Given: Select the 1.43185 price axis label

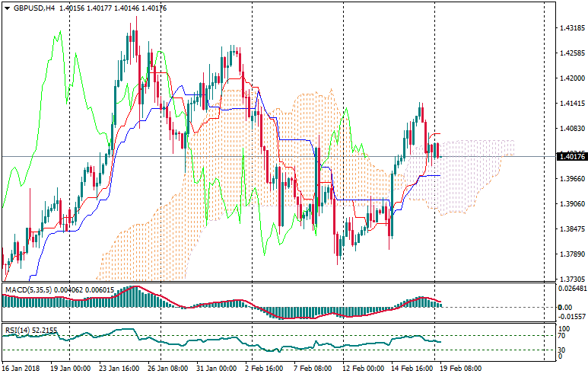Looking at the screenshot, I should click(571, 27).
